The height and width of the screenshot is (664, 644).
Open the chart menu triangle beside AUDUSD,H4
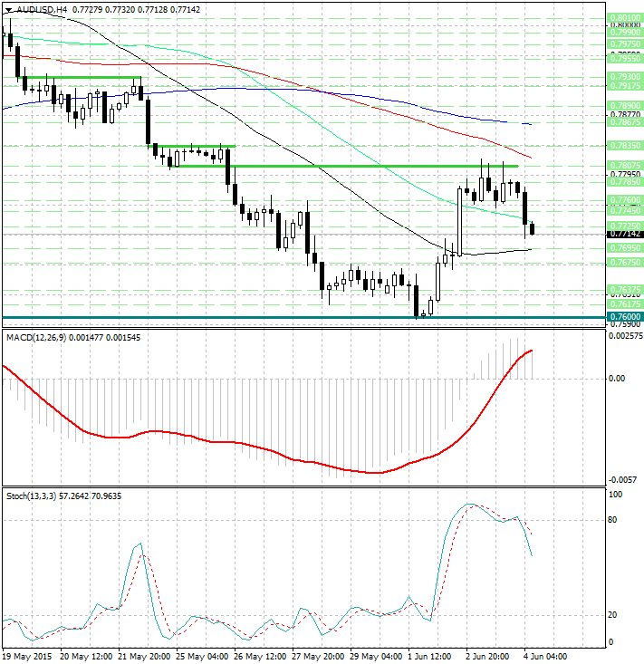pos(8,10)
